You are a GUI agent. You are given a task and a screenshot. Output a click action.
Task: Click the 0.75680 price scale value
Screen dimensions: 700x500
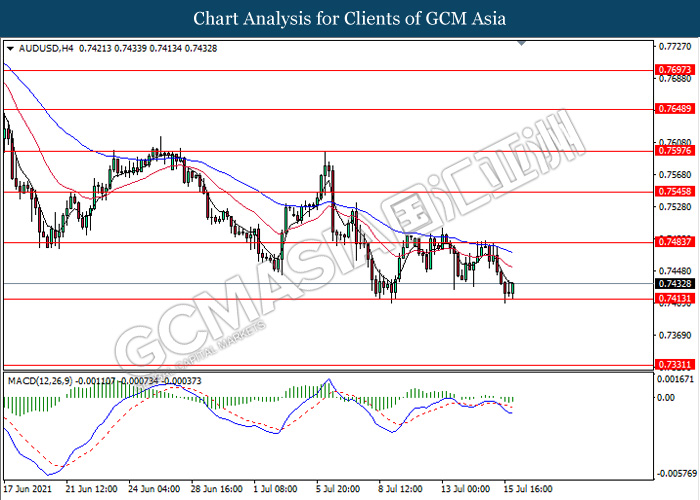675,175
